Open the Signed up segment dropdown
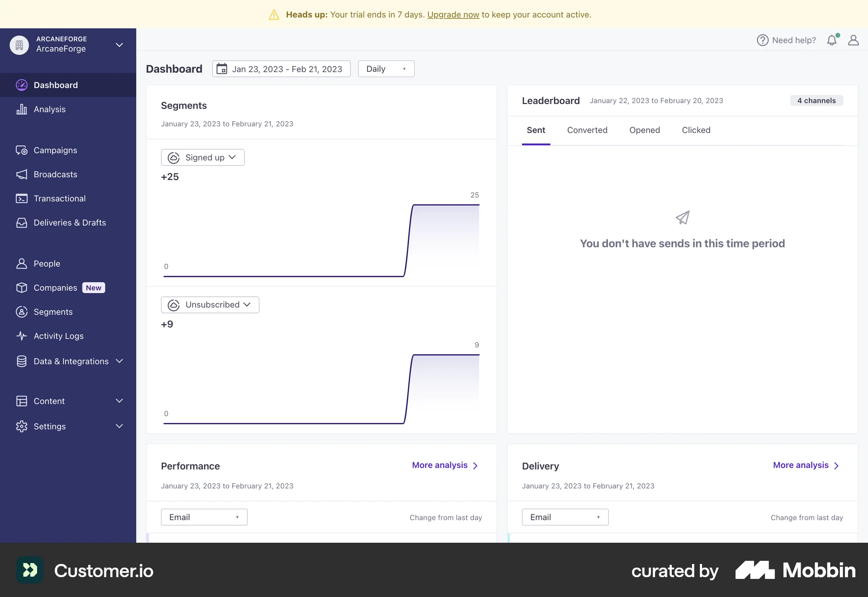 tap(203, 157)
